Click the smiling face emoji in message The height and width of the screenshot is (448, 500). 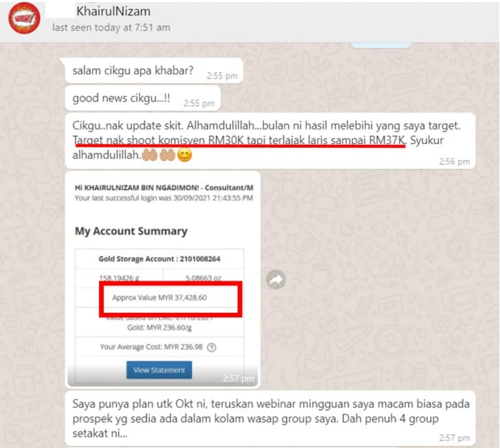pyautogui.click(x=185, y=155)
